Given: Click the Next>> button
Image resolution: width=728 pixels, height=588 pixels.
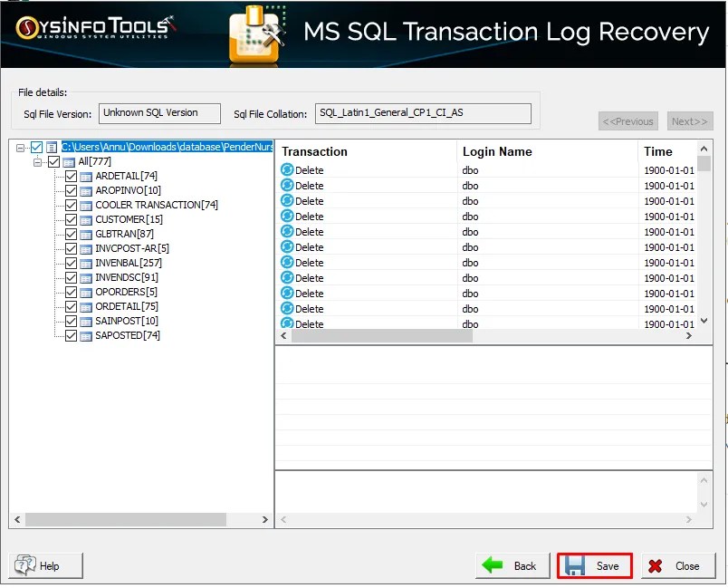Looking at the screenshot, I should click(x=689, y=120).
